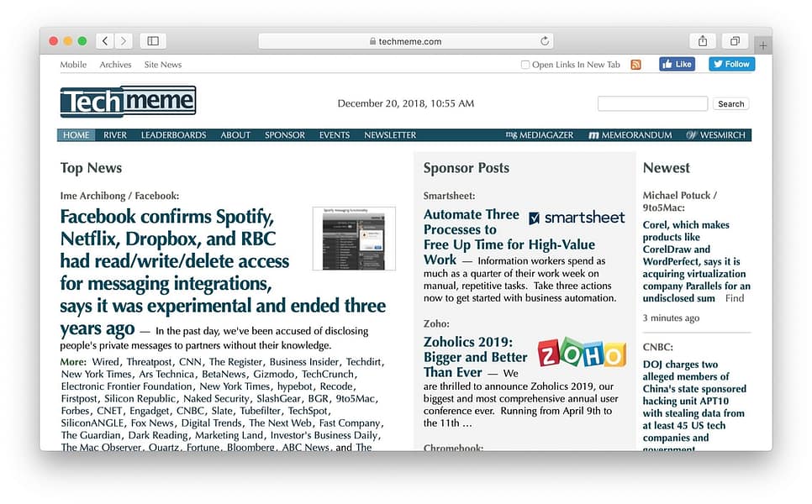Image resolution: width=812 pixels, height=504 pixels.
Task: Go back using the back arrow
Action: pyautogui.click(x=103, y=39)
